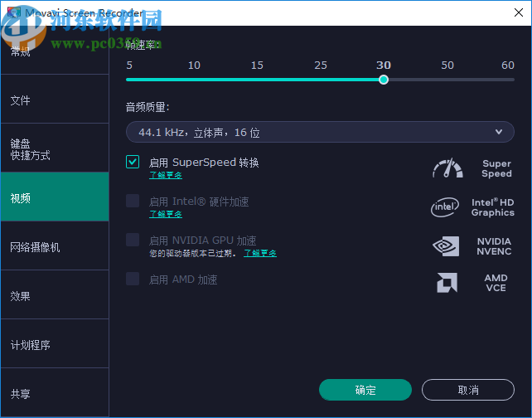Click the AMD VCE logo
The image size is (532, 418).
[447, 283]
